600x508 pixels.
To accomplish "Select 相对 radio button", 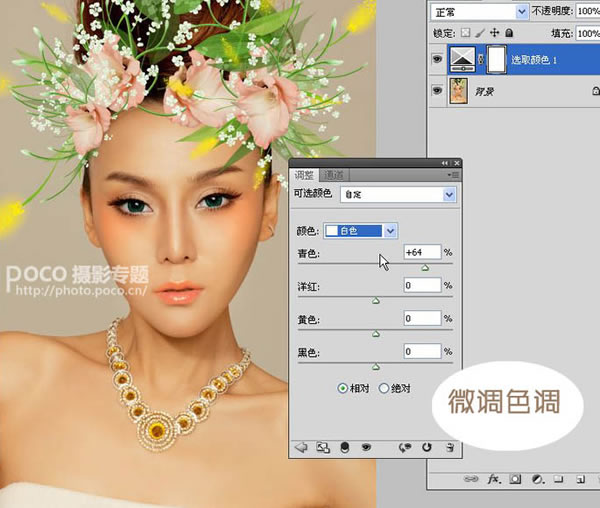I will (x=342, y=388).
